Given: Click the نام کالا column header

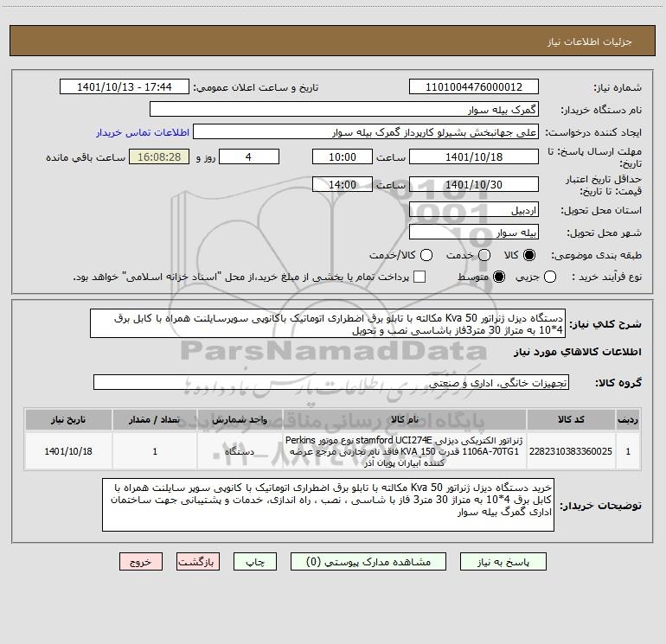Looking at the screenshot, I should coord(405,419).
